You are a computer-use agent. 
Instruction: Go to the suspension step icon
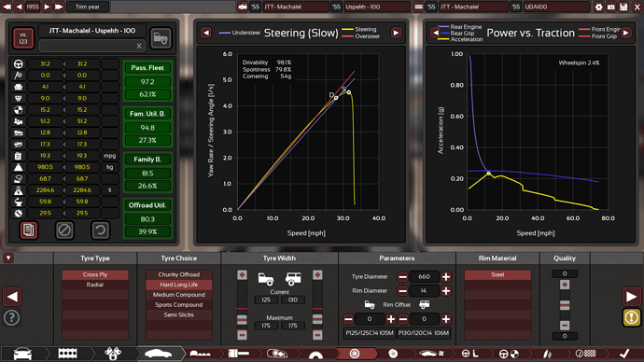548,354
